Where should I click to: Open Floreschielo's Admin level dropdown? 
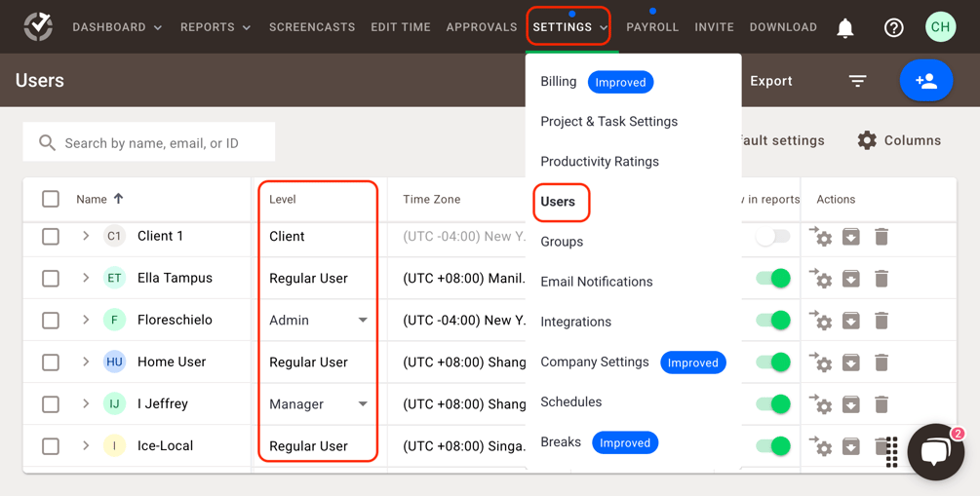pos(362,321)
